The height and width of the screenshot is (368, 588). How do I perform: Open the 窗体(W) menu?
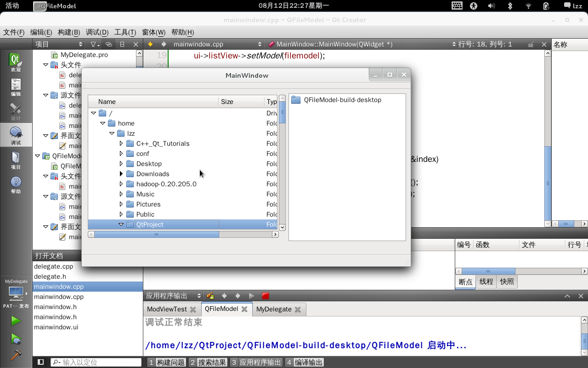point(154,32)
